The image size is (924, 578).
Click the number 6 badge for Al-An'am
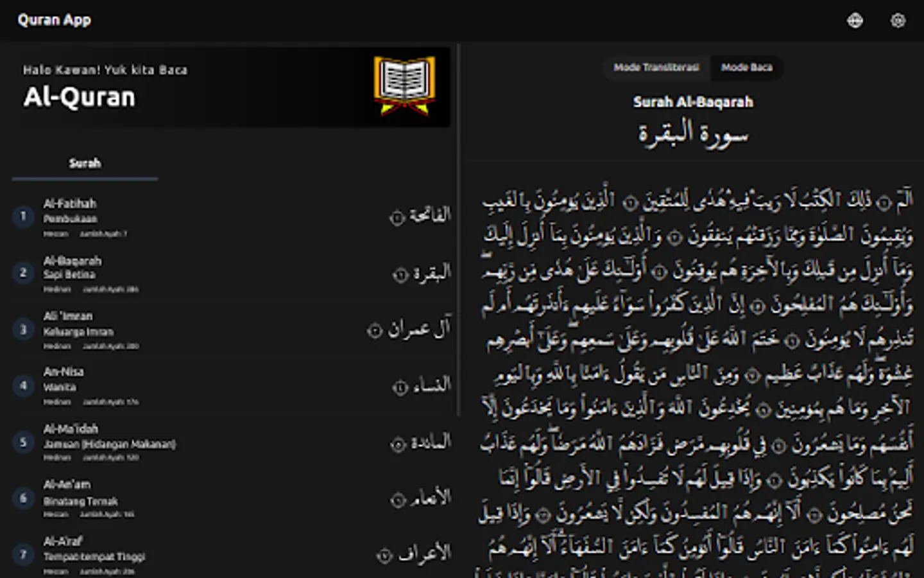coord(23,498)
